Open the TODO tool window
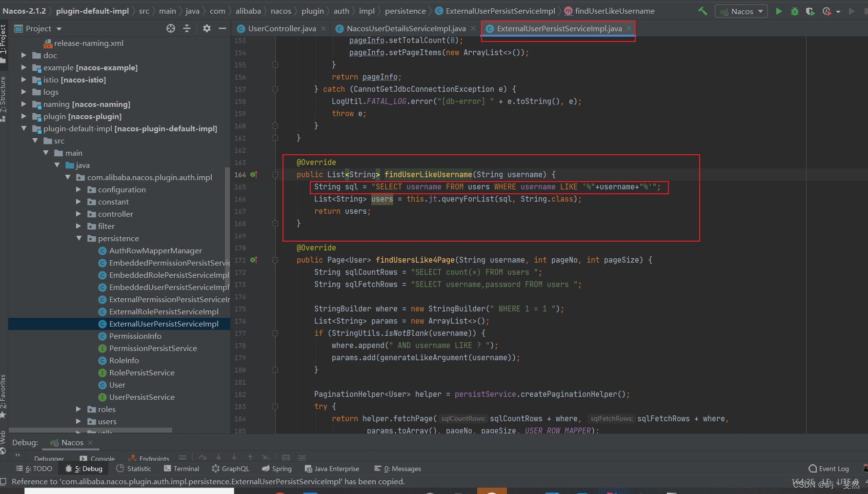Screen dimensions: 868x494 (x=34, y=469)
